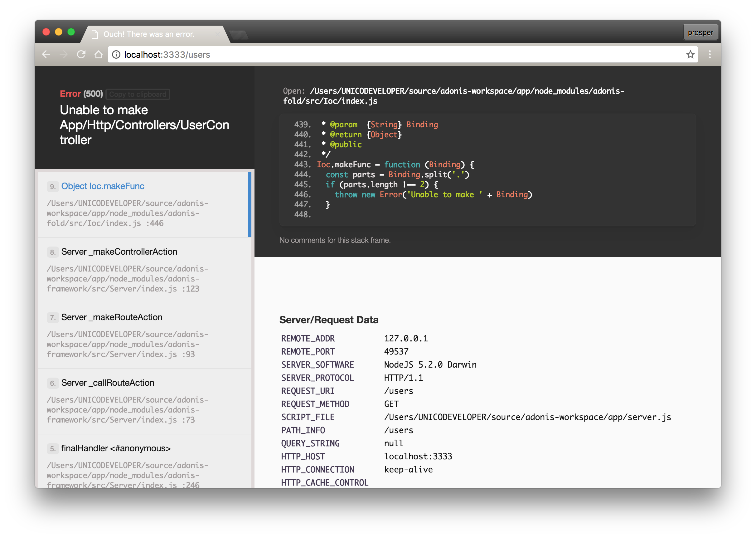Image resolution: width=756 pixels, height=538 pixels.
Task: Reload the localhost page
Action: (81, 54)
